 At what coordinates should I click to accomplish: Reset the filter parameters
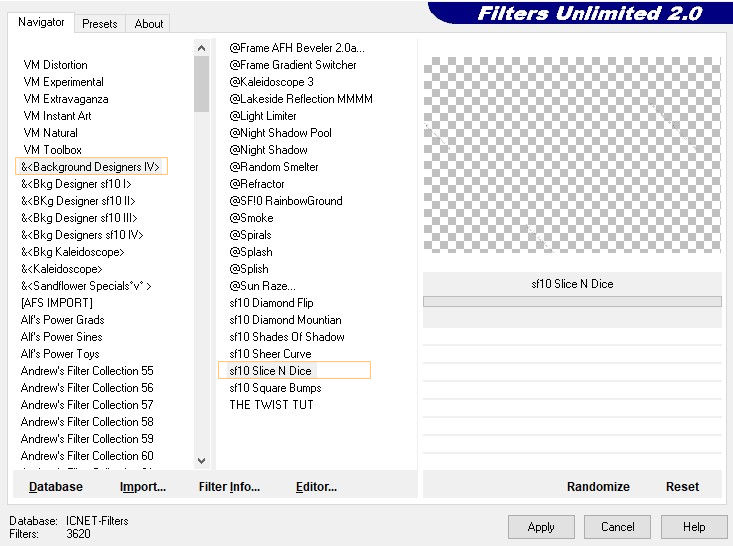click(x=682, y=487)
